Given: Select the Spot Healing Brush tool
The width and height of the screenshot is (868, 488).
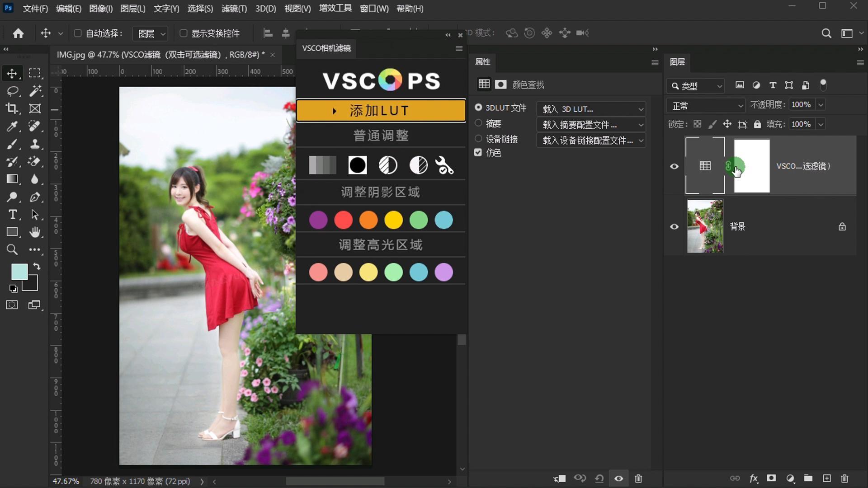Looking at the screenshot, I should tap(35, 126).
